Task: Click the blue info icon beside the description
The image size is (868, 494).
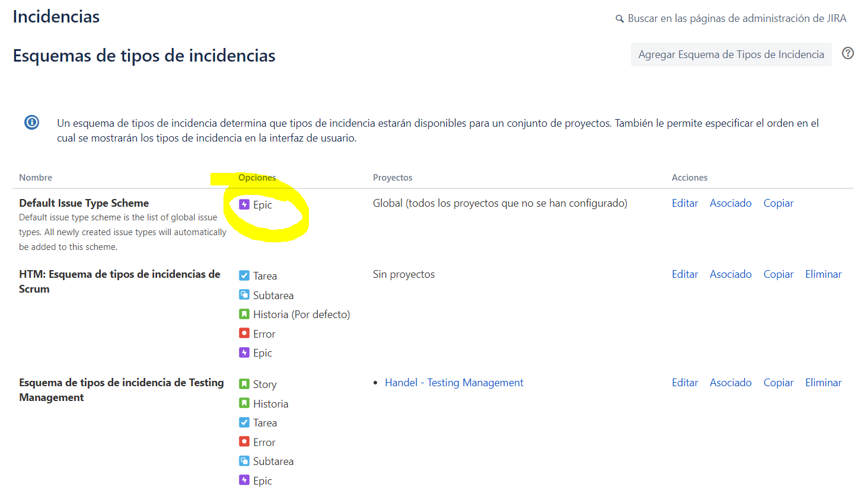Action: click(31, 123)
